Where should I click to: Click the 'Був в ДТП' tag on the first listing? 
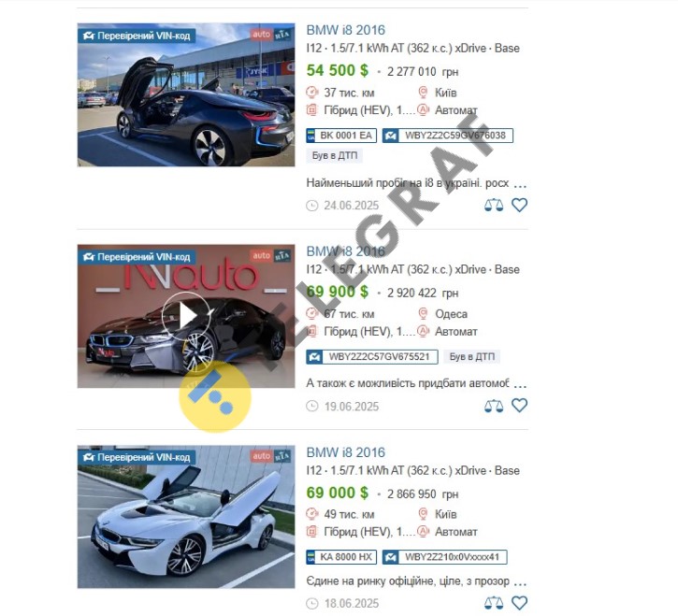335,155
